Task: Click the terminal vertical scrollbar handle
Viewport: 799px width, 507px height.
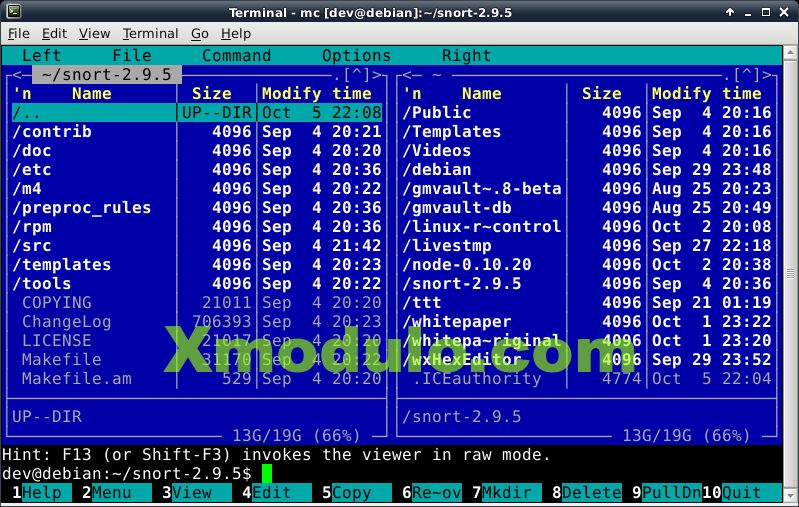Action: point(790,274)
